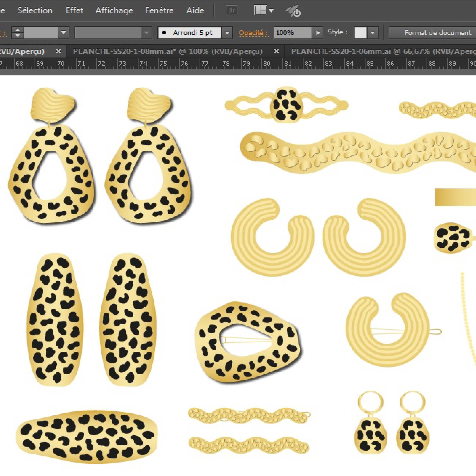Image resolution: width=476 pixels, height=476 pixels.
Task: Open the Opacité slider arrow
Action: coord(318,32)
